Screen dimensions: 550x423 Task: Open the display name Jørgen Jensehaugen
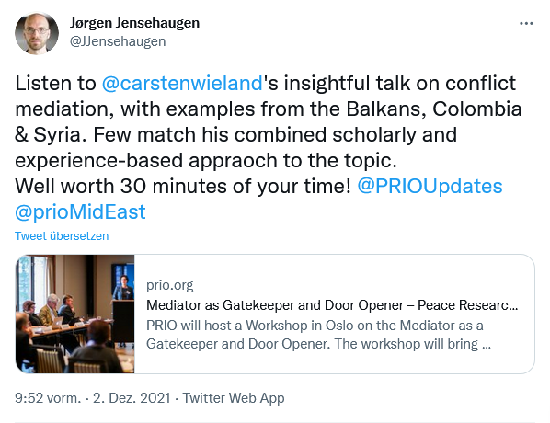pos(135,23)
